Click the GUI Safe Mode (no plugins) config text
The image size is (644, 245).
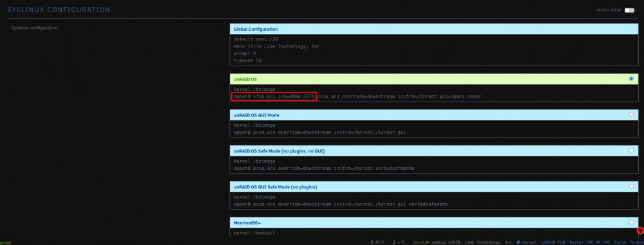click(x=434, y=201)
